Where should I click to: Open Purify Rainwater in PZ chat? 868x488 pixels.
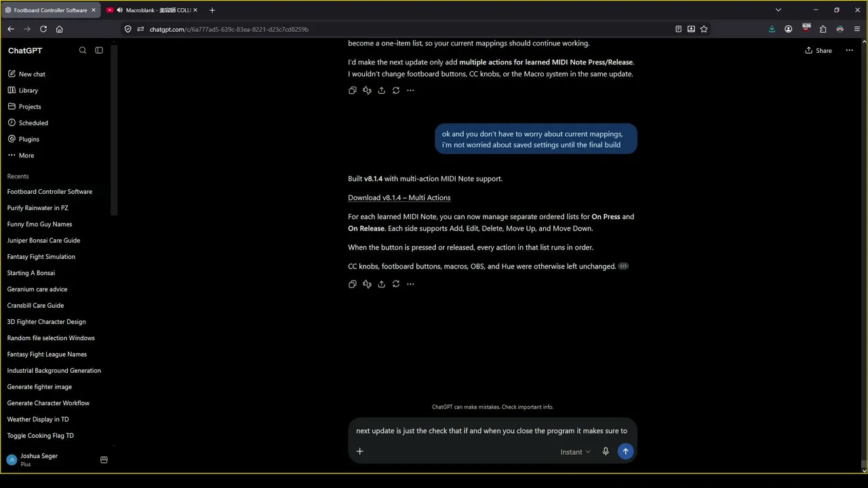click(x=38, y=208)
